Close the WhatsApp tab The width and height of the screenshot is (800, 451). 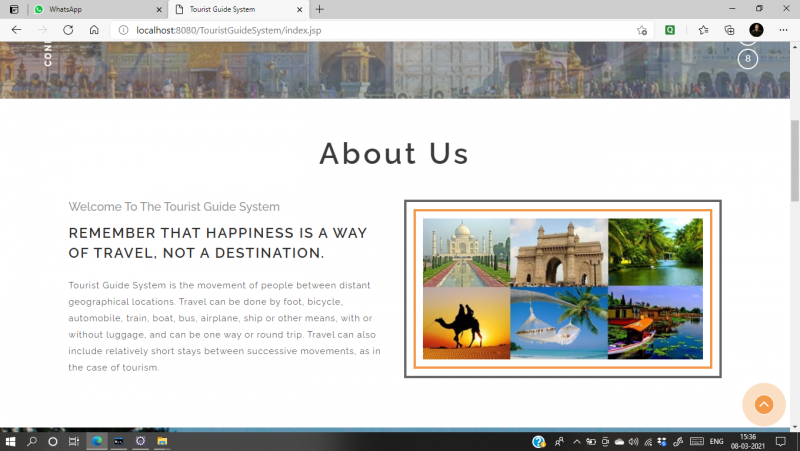159,9
